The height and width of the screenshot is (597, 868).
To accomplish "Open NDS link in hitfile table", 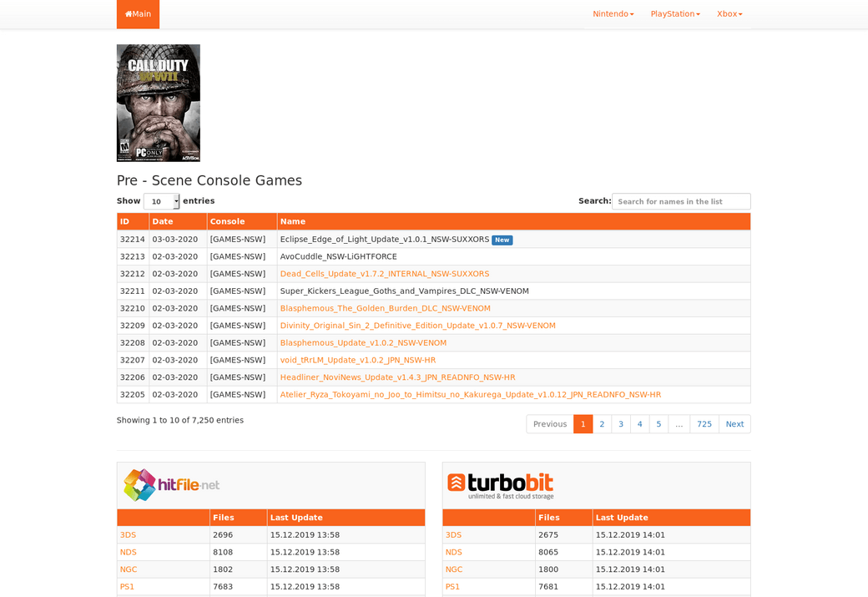I will pos(129,552).
